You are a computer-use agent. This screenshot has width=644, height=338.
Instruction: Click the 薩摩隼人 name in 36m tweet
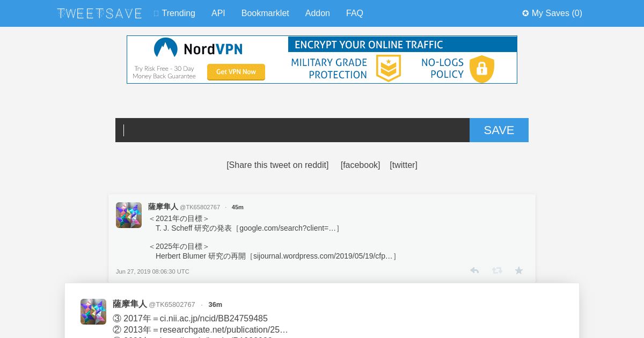[x=130, y=304]
